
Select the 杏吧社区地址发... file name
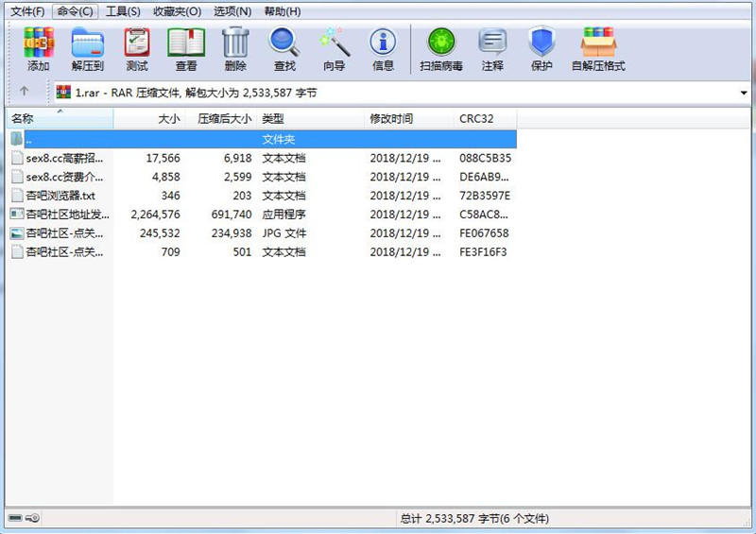(67, 215)
